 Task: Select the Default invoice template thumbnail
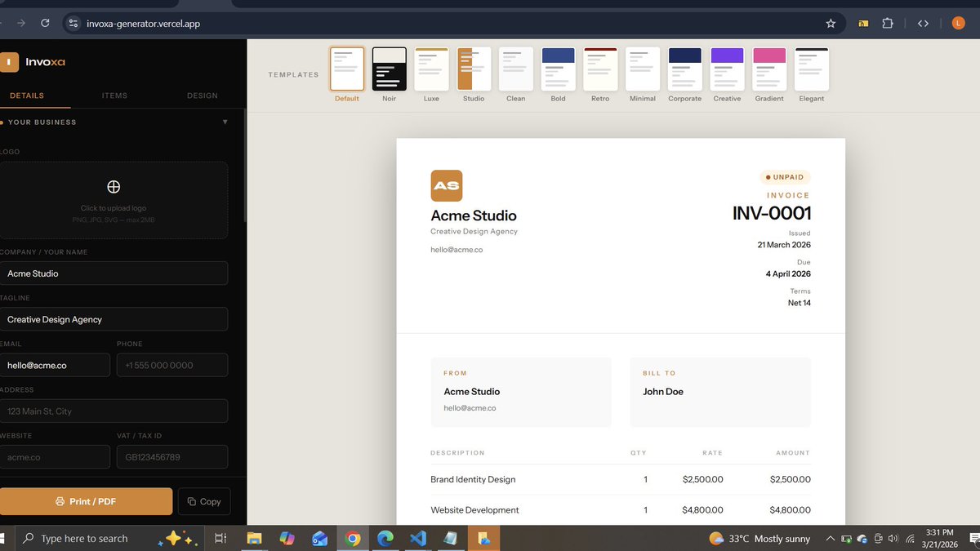point(346,69)
